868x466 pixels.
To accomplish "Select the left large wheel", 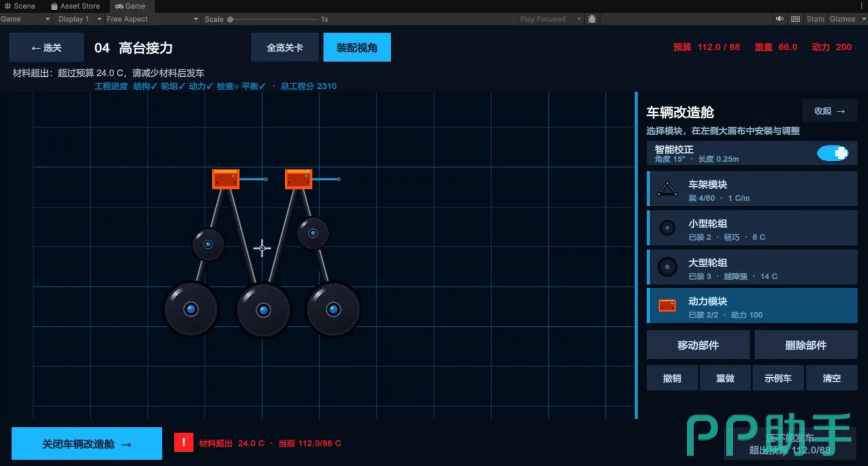I will coord(191,309).
